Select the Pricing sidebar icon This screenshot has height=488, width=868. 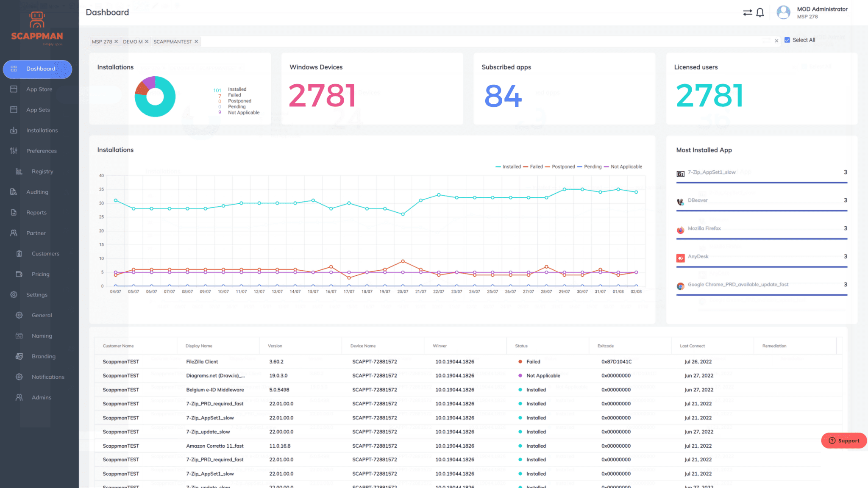tap(19, 274)
